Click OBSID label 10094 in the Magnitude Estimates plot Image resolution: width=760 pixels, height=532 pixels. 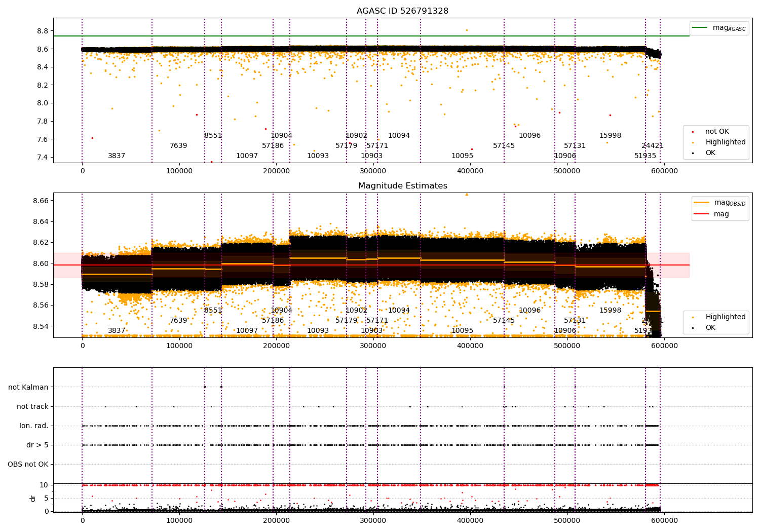[x=399, y=311]
